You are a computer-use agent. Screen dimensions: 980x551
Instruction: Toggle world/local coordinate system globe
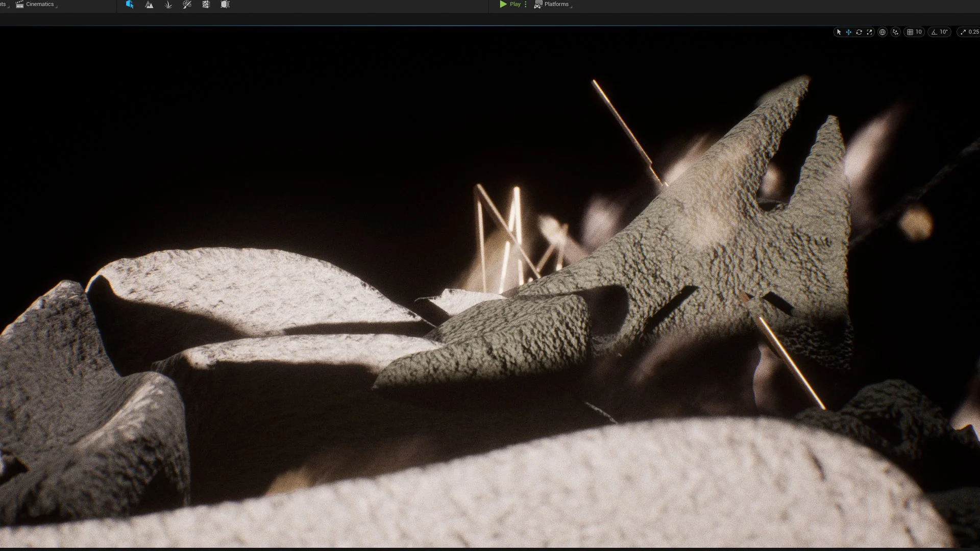tap(883, 32)
